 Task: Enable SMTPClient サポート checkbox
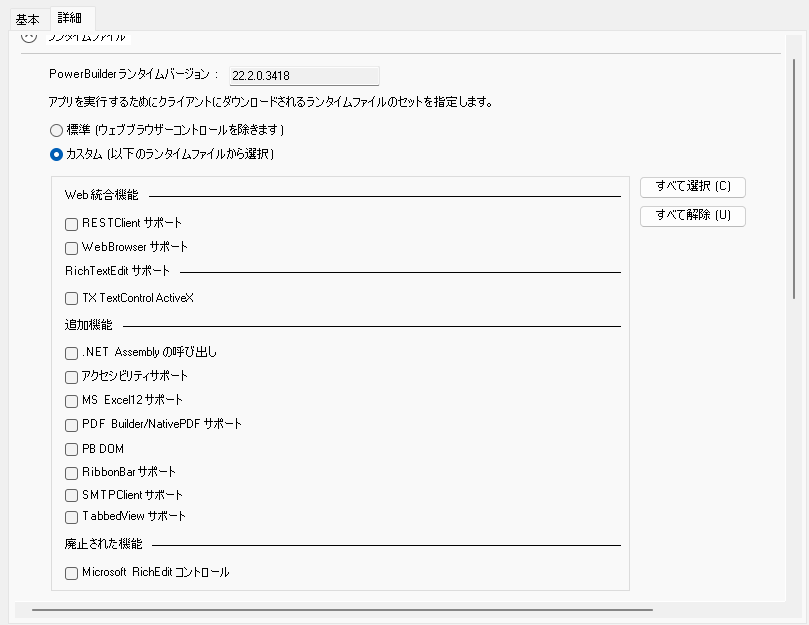click(x=71, y=496)
